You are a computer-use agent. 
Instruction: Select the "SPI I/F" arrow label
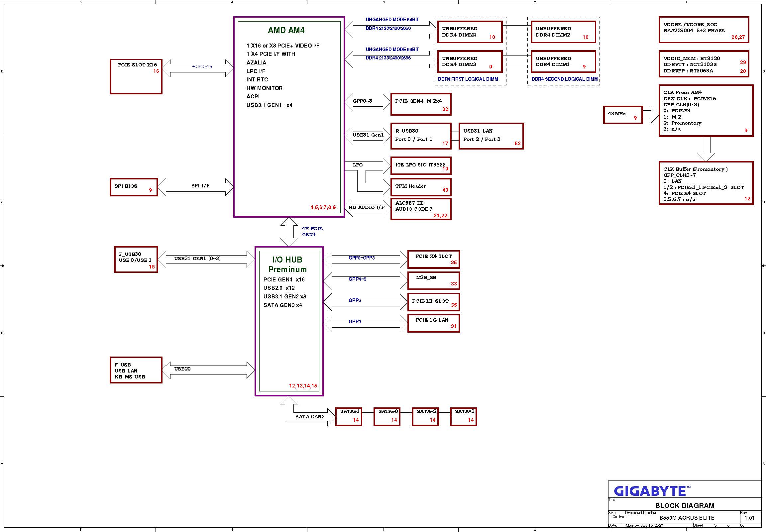pyautogui.click(x=200, y=186)
